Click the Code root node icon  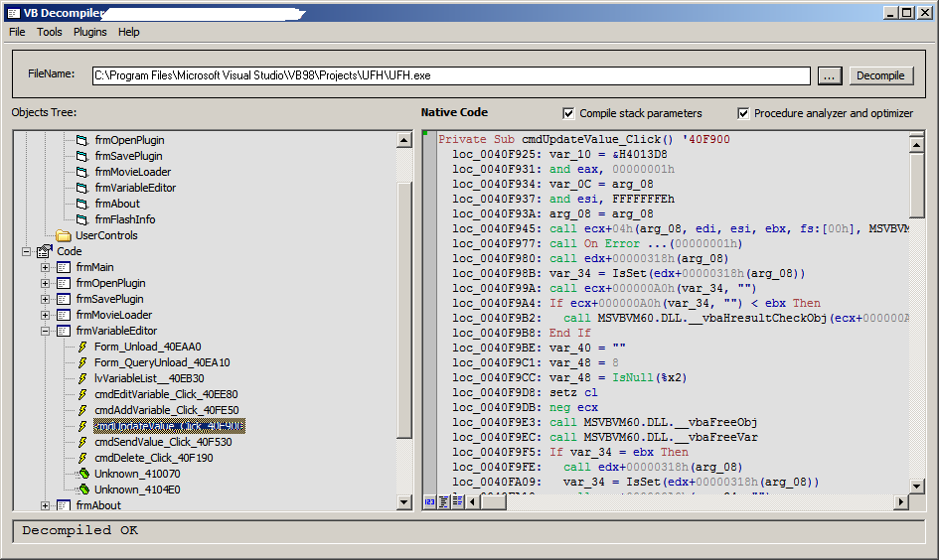coord(45,251)
